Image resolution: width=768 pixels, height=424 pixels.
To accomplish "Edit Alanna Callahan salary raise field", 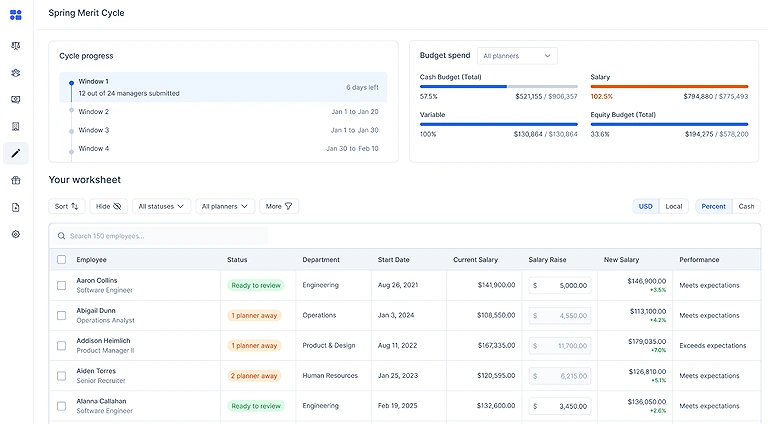I will point(560,406).
